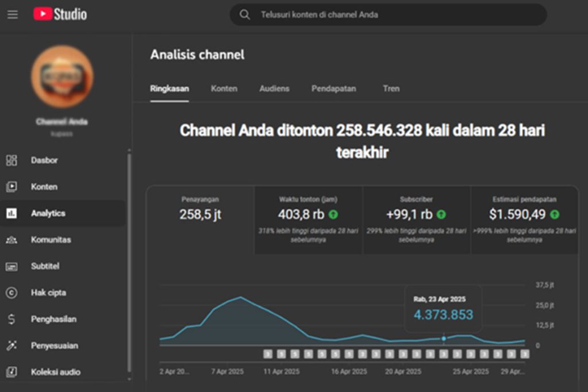Screen dimensions: 588x392
Task: Select the Waktu tonton (jam) metric card
Action: pos(308,220)
